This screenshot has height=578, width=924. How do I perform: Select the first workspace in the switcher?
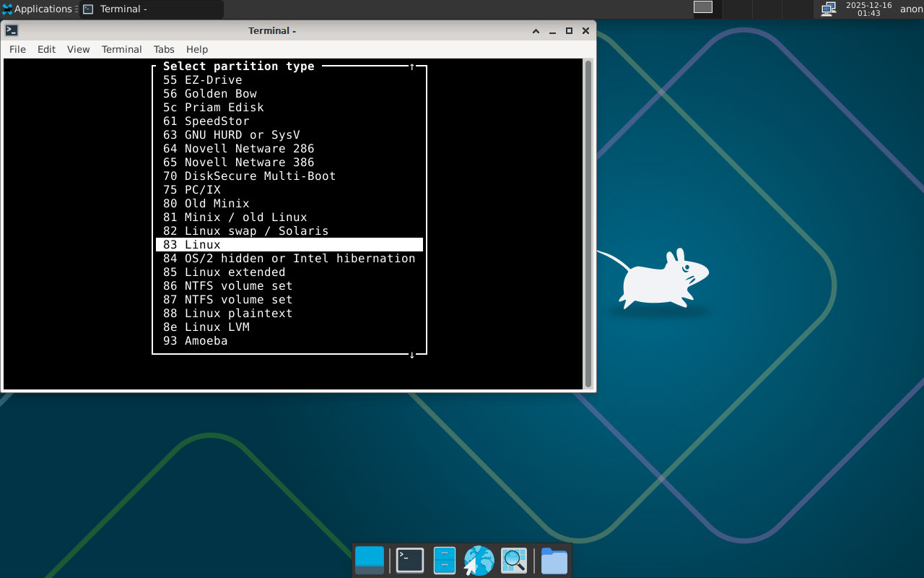coord(702,7)
